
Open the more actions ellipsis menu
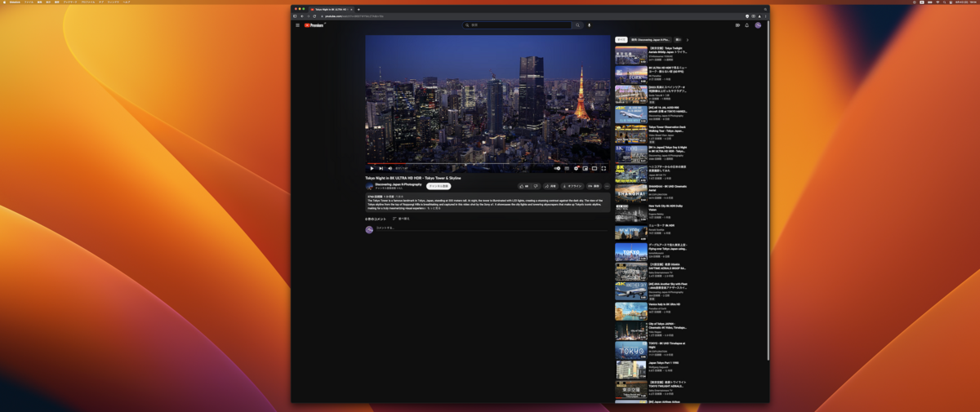(x=607, y=186)
